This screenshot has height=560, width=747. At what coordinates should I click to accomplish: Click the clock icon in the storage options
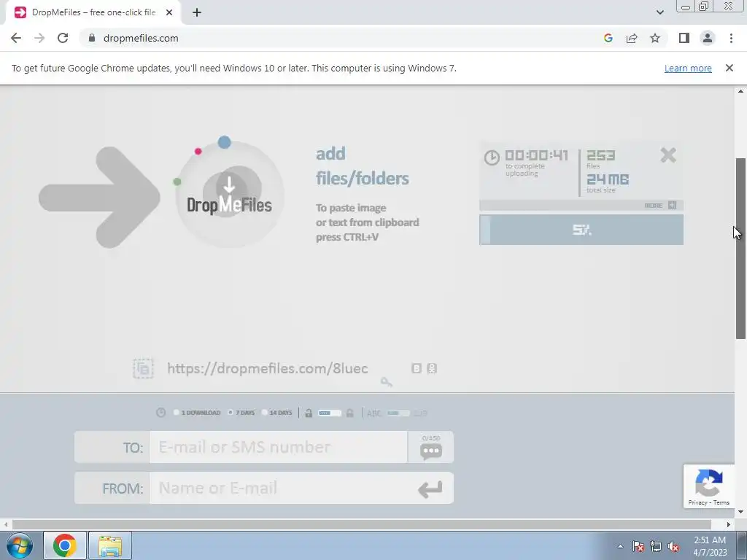(x=161, y=413)
